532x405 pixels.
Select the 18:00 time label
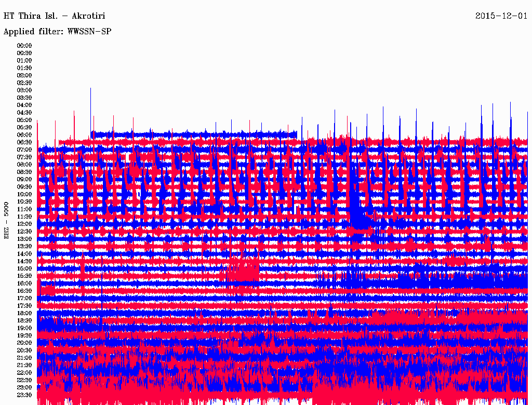point(24,314)
